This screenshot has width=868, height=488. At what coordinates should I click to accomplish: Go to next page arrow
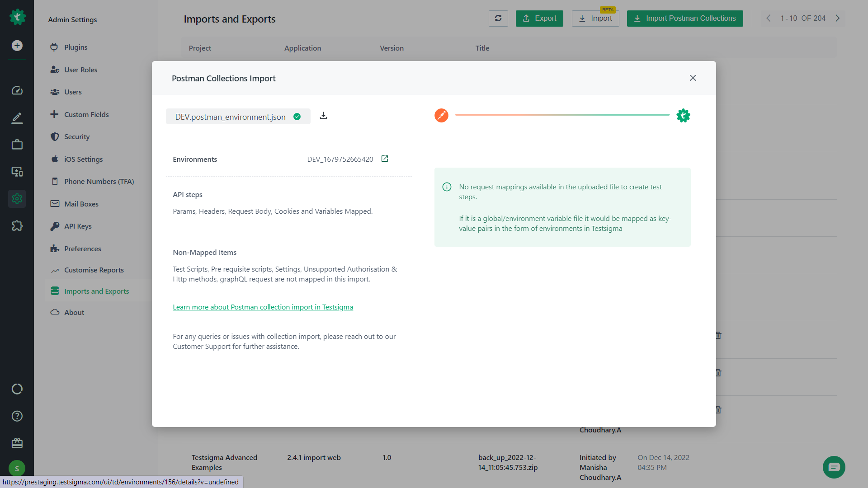tap(837, 19)
